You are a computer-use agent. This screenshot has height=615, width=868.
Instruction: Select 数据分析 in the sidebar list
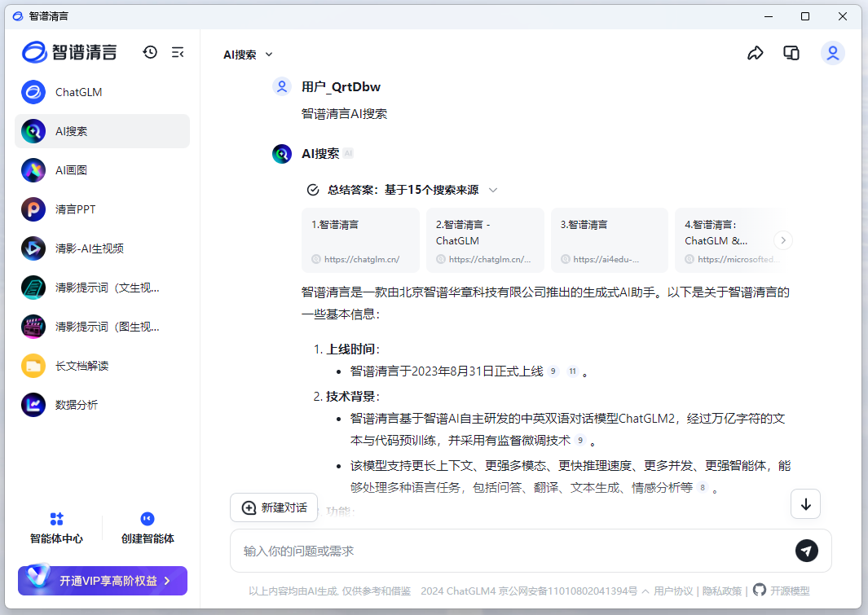click(103, 405)
